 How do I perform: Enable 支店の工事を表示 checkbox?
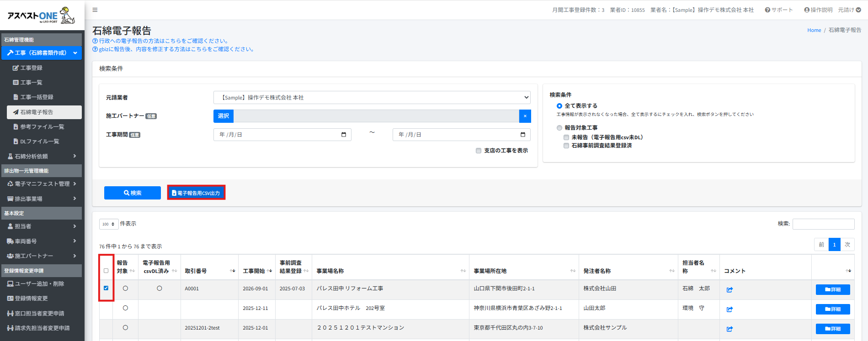coord(479,151)
